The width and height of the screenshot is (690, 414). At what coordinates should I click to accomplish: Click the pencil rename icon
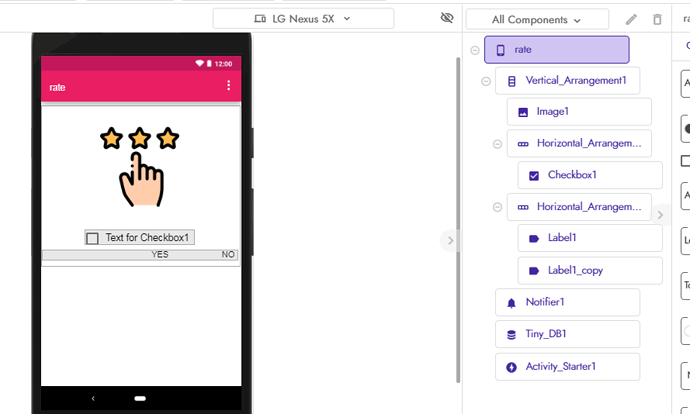631,19
